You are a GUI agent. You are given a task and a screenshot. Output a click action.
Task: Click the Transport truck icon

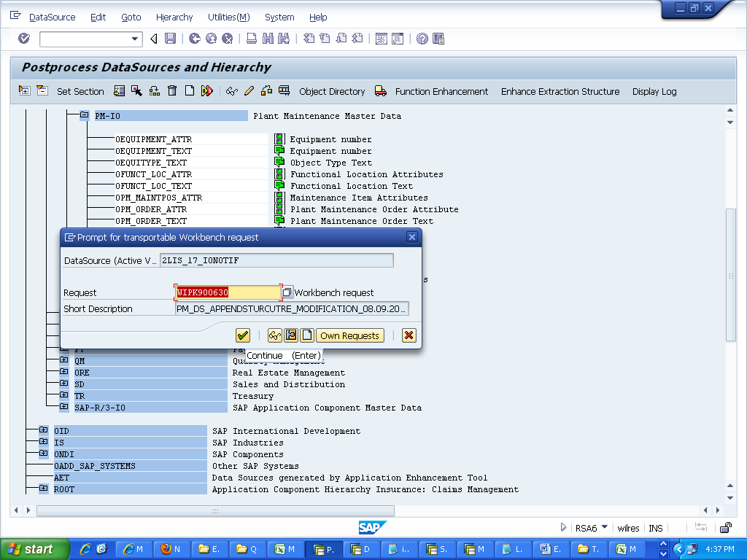[x=381, y=90]
